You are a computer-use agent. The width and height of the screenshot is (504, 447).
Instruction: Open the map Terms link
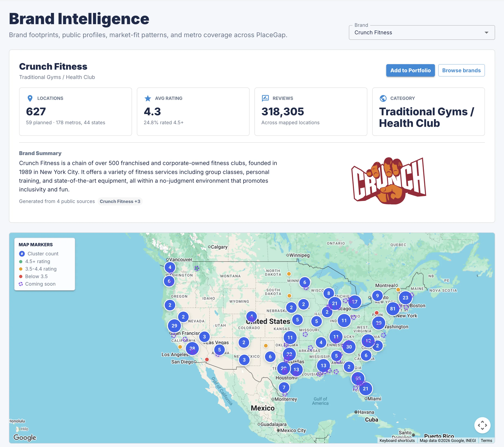pos(486,440)
